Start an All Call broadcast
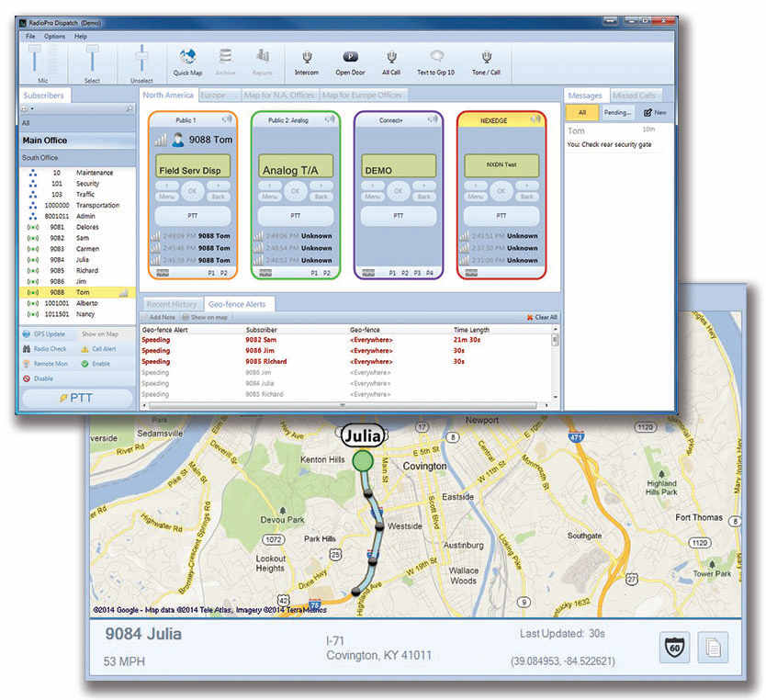 pos(391,63)
